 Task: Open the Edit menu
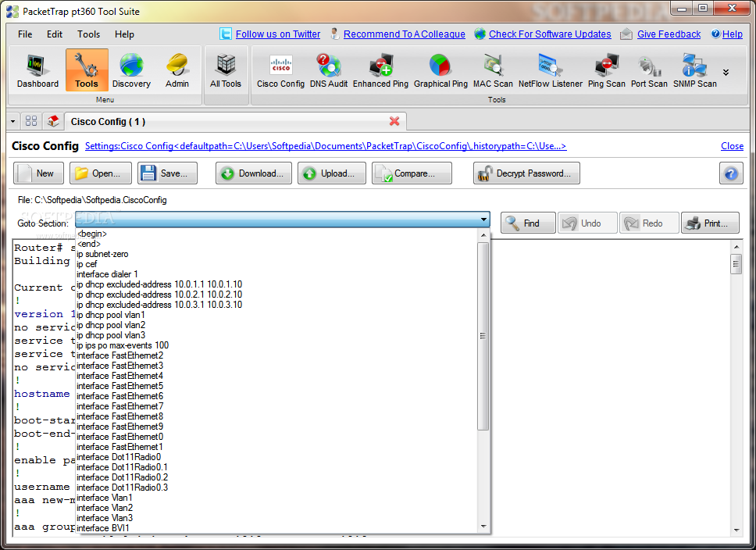pyautogui.click(x=55, y=34)
